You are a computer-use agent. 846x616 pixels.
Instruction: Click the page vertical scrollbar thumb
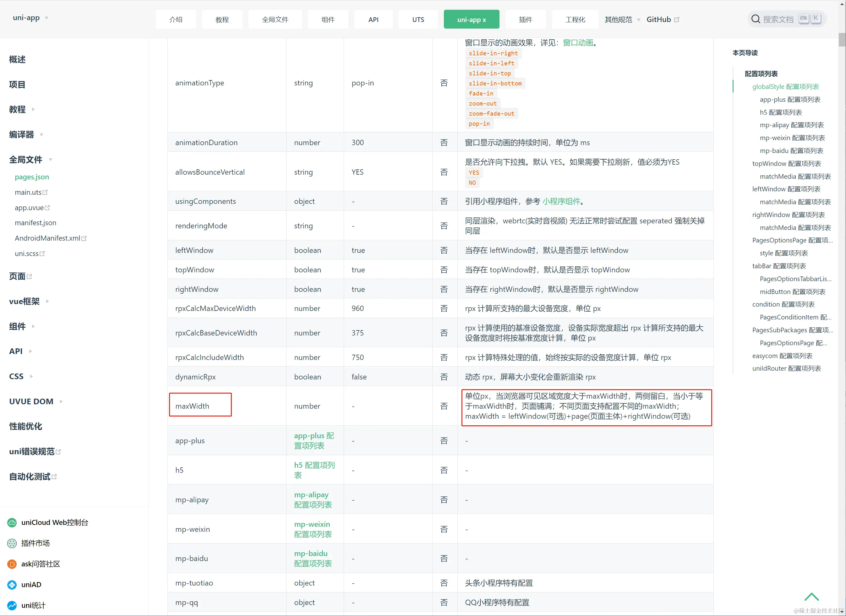[x=842, y=40]
